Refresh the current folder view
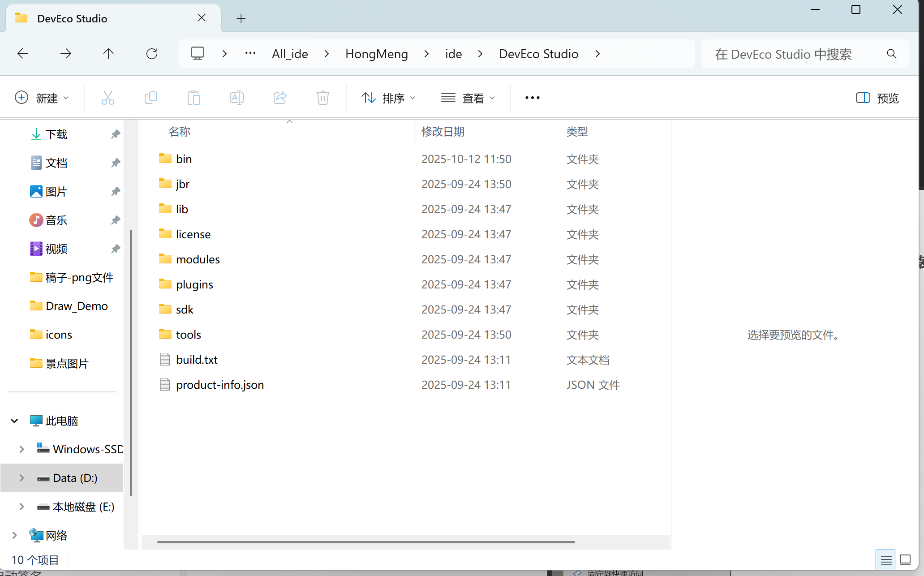 point(152,54)
